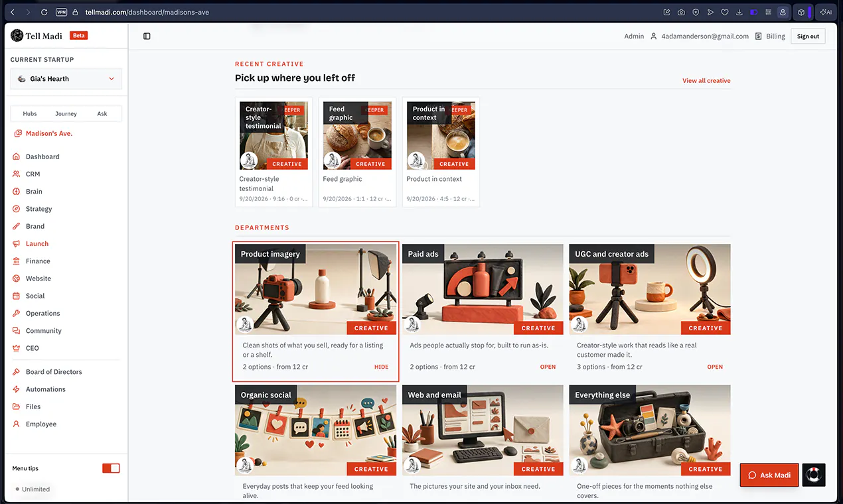The image size is (843, 504).
Task: Click the Brain icon in sidebar
Action: click(17, 192)
